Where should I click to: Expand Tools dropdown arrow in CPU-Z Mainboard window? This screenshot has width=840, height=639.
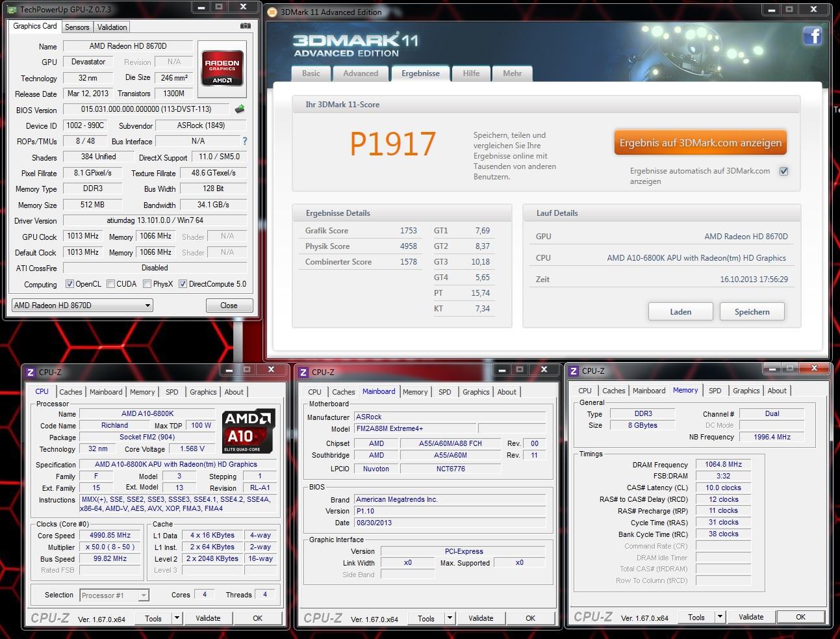(450, 618)
